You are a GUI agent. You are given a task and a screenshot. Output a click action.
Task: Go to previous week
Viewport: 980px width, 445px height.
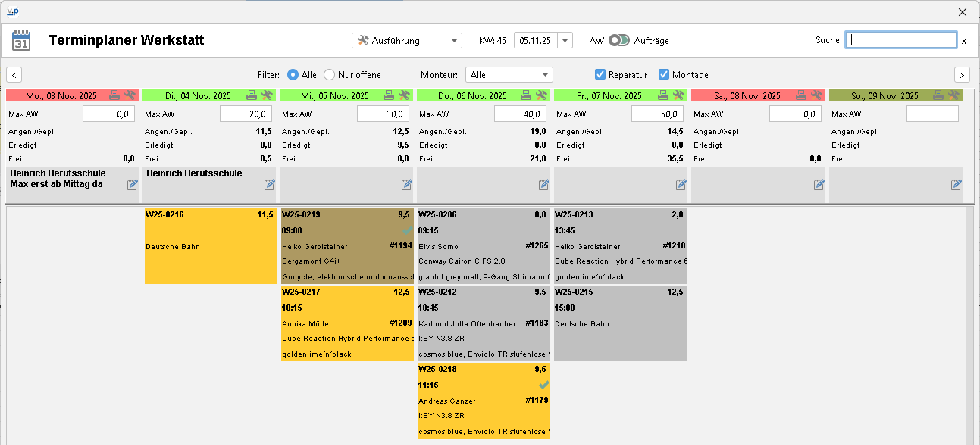14,75
